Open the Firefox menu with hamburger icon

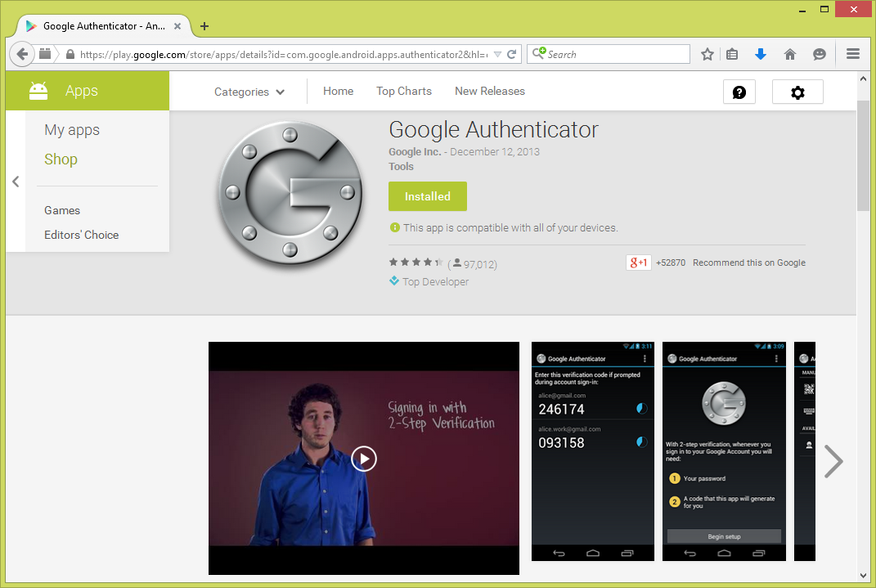click(x=852, y=54)
